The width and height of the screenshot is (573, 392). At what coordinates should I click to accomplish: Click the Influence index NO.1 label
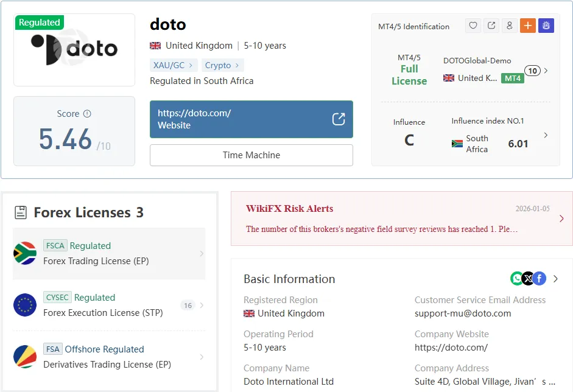coord(488,121)
